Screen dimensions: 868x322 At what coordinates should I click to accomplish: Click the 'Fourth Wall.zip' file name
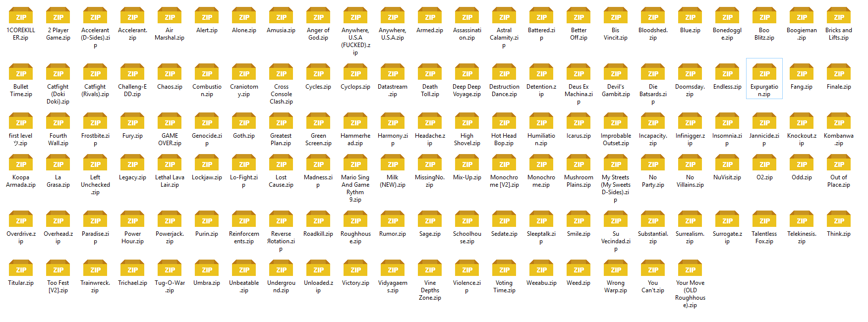click(x=58, y=139)
